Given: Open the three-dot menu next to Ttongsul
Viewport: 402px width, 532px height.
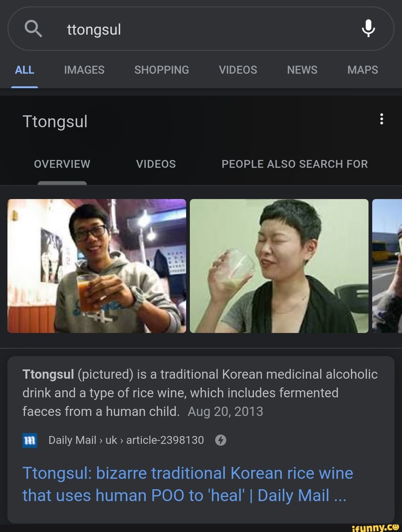Looking at the screenshot, I should 382,120.
